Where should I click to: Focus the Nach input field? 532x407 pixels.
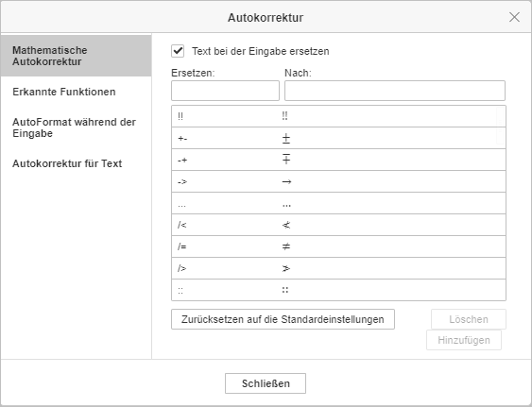(x=395, y=91)
